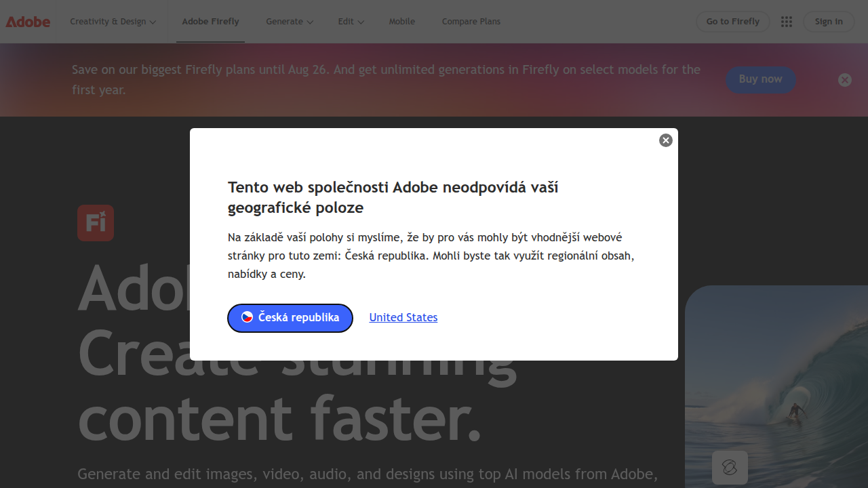
Task: Click the red Firefly Fi app icon
Action: [96, 223]
